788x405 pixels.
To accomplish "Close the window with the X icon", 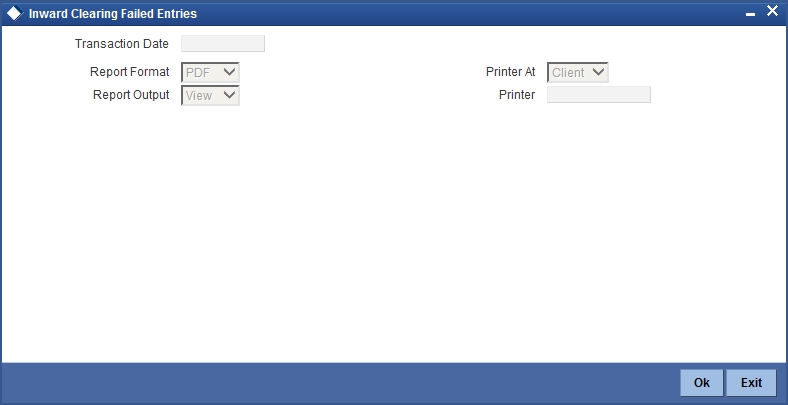I will coord(772,11).
